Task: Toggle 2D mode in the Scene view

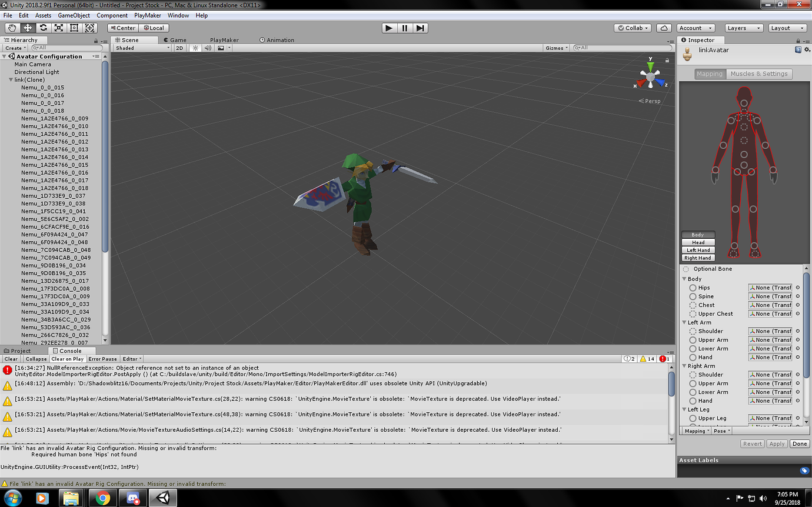Action: coord(179,48)
